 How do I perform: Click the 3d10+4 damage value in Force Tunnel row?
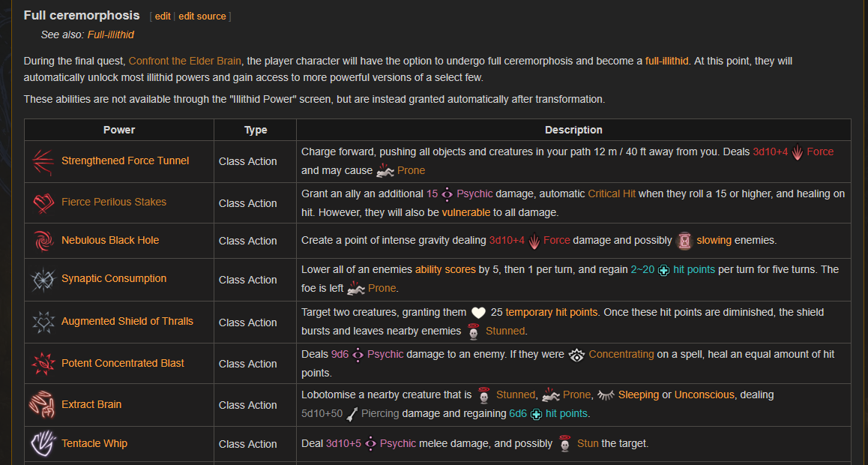[x=770, y=152]
